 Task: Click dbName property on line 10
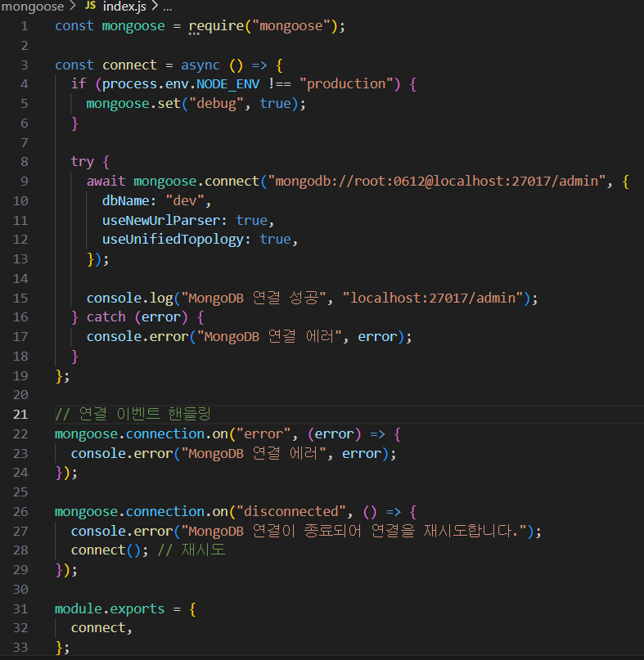125,200
